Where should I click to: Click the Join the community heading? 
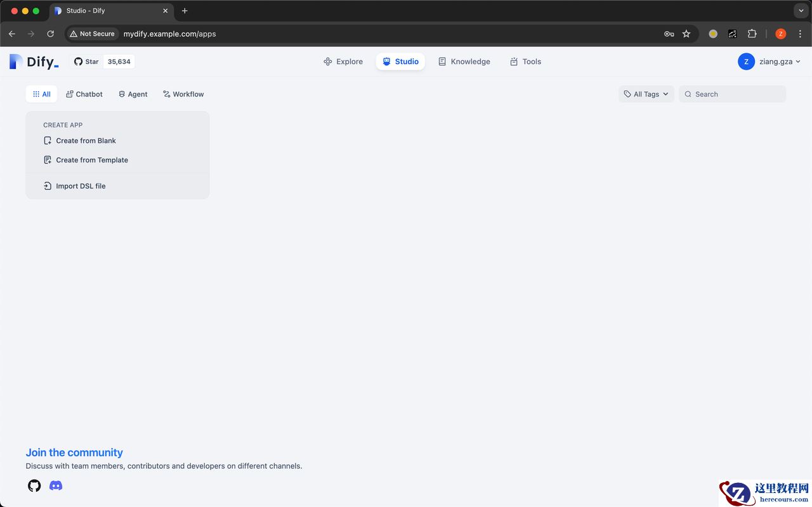[74, 452]
